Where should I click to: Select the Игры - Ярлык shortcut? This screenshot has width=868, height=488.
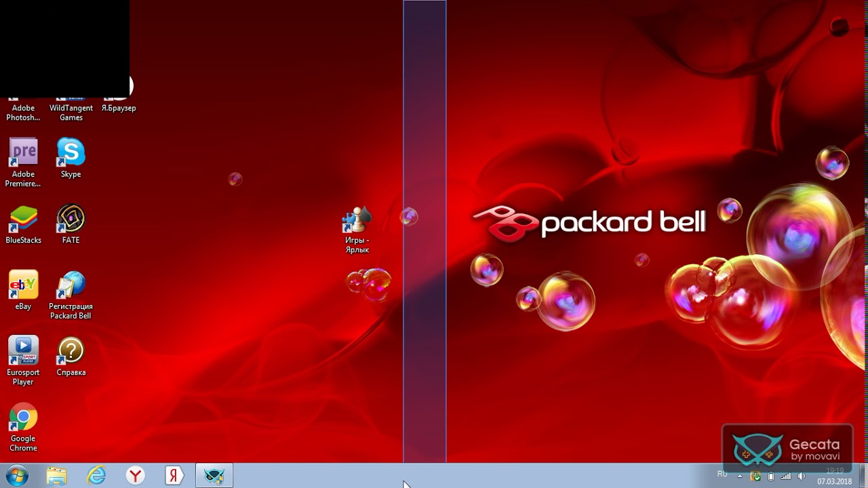click(357, 230)
